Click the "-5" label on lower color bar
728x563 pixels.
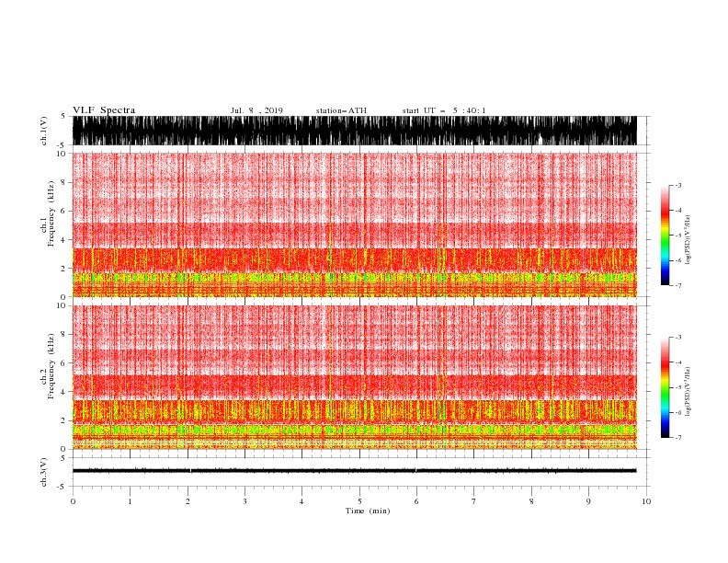(678, 387)
